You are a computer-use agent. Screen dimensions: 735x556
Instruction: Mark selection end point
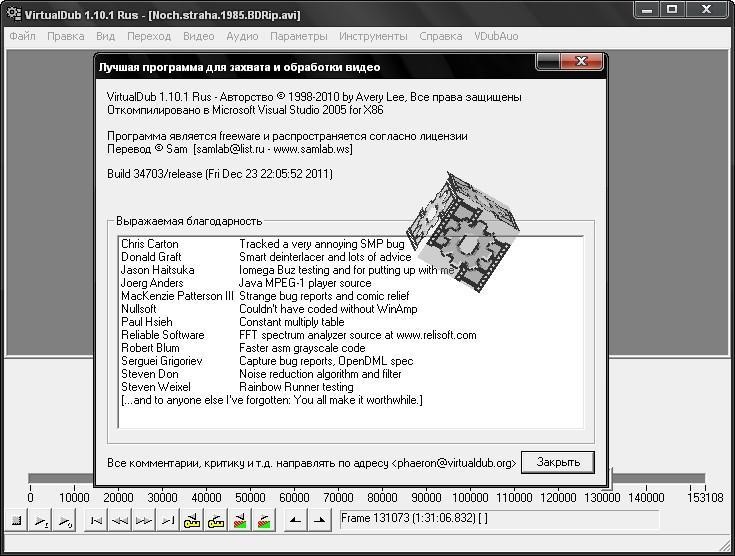(319, 520)
